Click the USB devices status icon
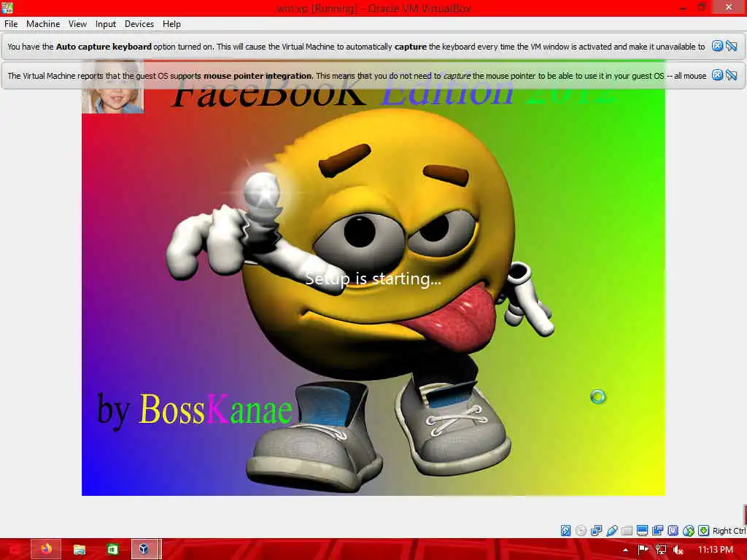 coord(612,531)
